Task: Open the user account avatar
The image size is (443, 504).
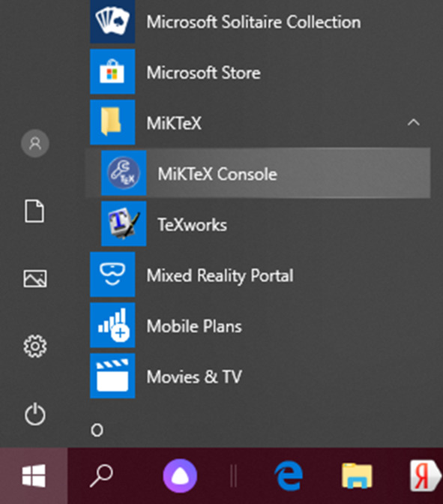Action: tap(35, 143)
